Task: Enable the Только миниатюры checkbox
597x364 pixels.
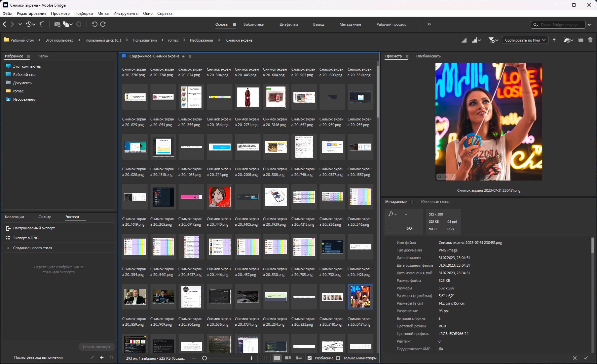Action: click(x=338, y=358)
